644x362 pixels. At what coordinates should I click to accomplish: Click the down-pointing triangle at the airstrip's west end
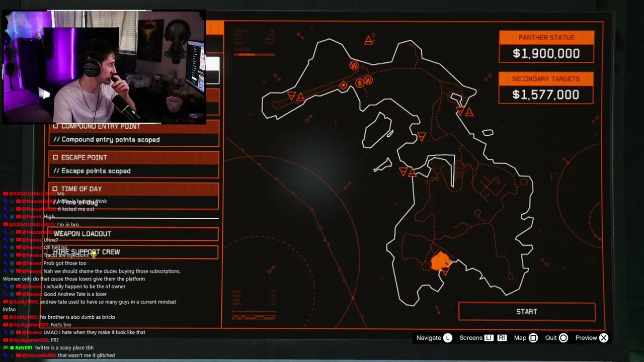tap(291, 96)
